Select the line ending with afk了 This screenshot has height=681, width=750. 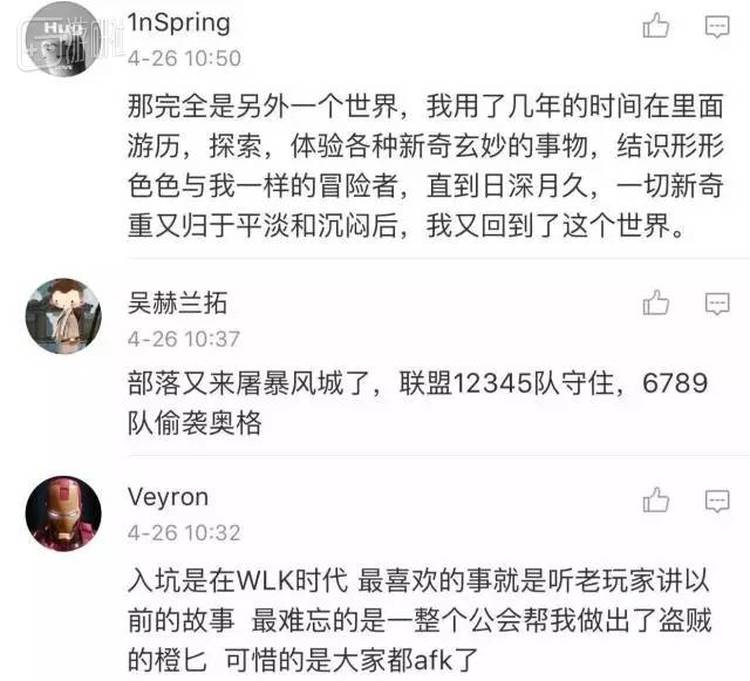tap(303, 660)
